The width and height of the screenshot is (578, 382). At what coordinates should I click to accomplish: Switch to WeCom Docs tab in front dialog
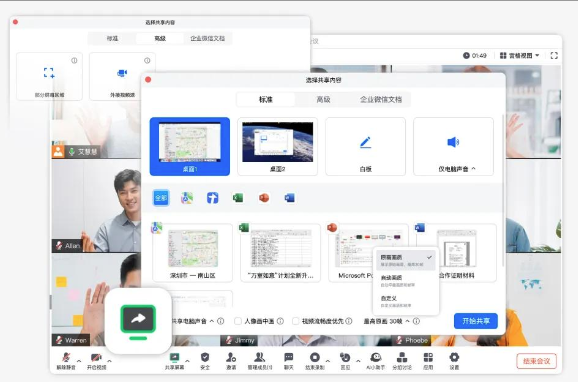381,99
